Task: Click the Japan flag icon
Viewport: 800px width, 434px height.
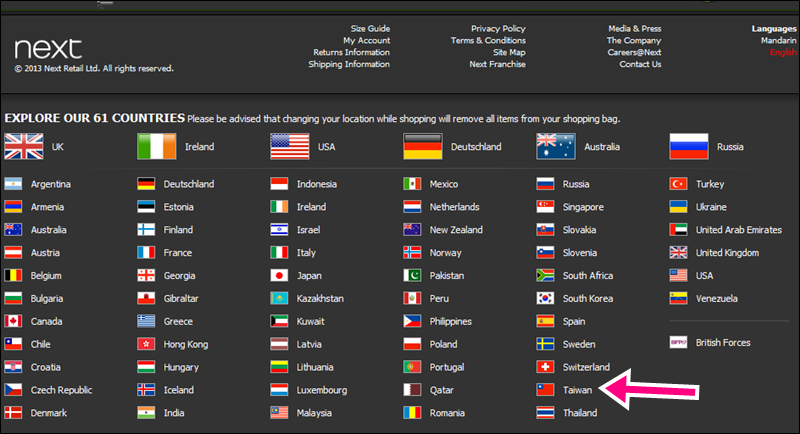Action: pos(280,275)
